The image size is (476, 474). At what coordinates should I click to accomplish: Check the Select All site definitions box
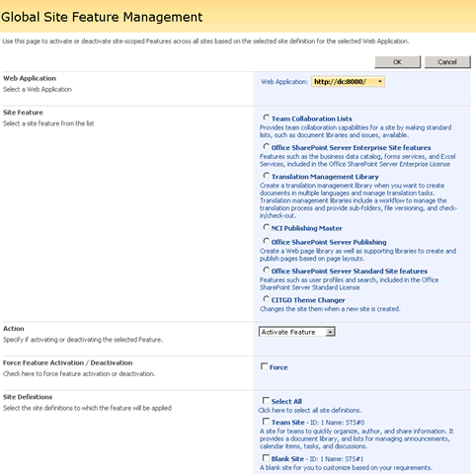pyautogui.click(x=266, y=400)
